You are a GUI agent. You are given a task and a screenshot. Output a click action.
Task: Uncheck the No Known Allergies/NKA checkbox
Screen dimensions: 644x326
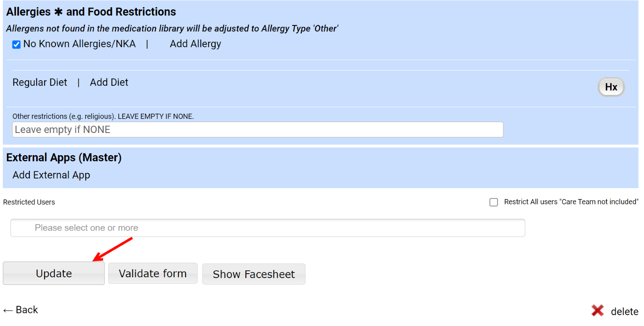[x=17, y=44]
